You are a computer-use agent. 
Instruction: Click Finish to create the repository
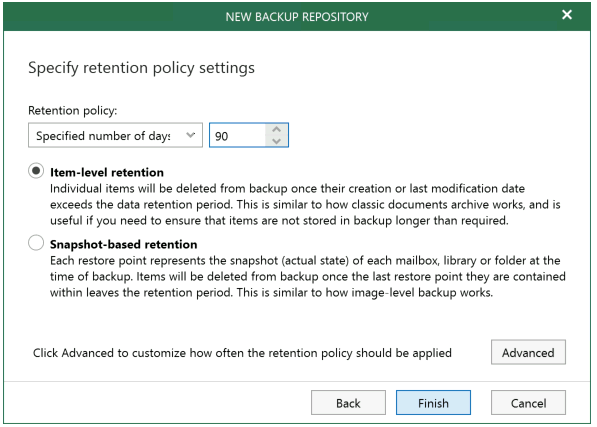(433, 403)
